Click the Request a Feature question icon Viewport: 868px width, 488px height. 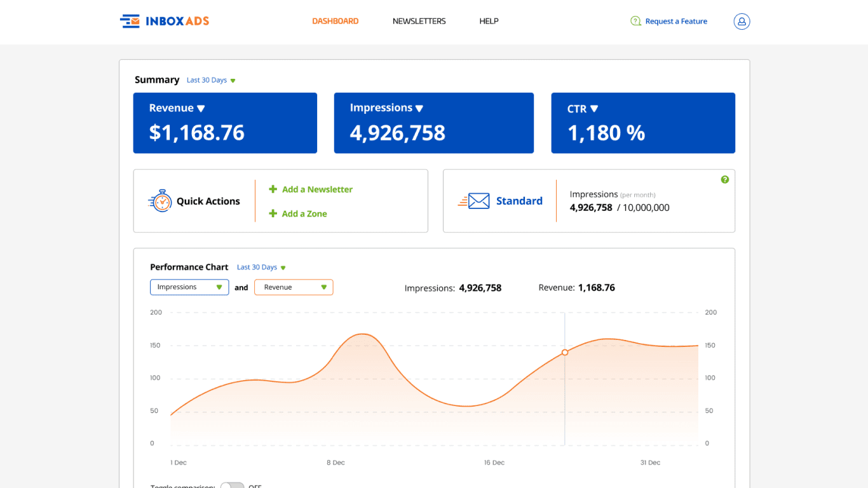(635, 21)
